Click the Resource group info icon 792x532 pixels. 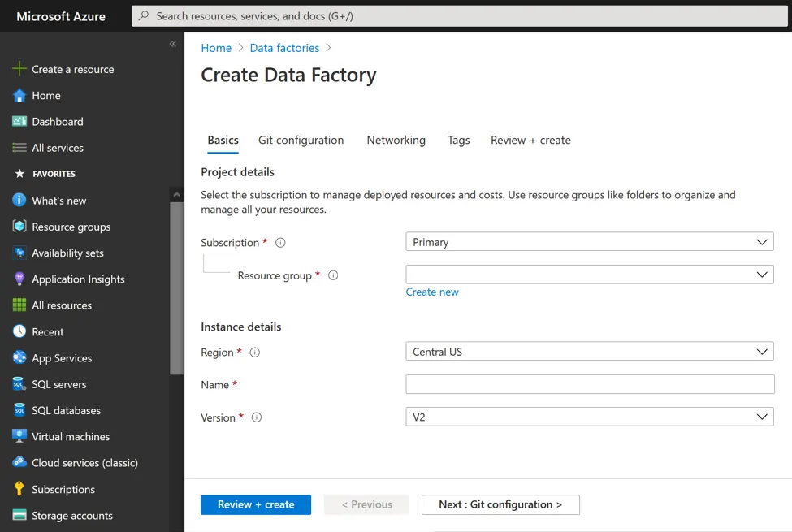click(333, 275)
